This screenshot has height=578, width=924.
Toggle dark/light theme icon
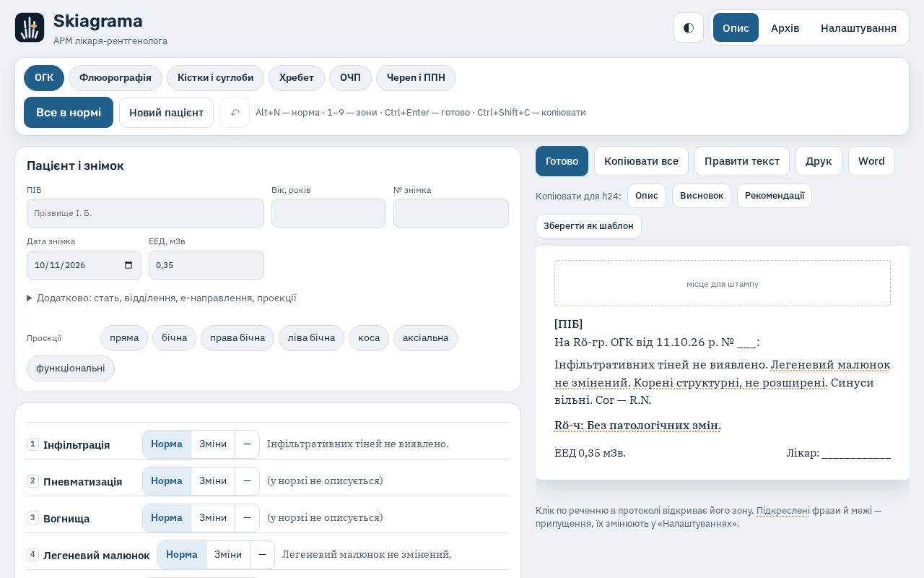[689, 27]
